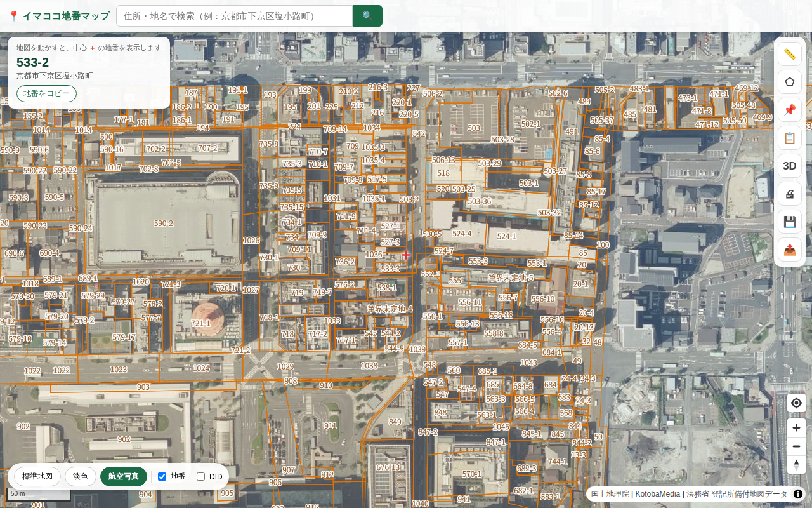Enable the DID overlay checkbox
The image size is (812, 508).
pyautogui.click(x=200, y=476)
